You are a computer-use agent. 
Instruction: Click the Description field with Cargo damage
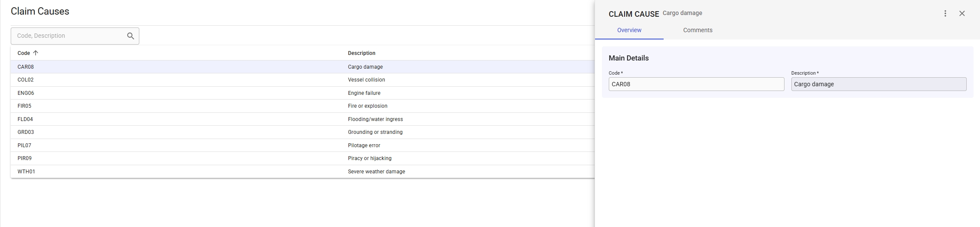pyautogui.click(x=878, y=84)
